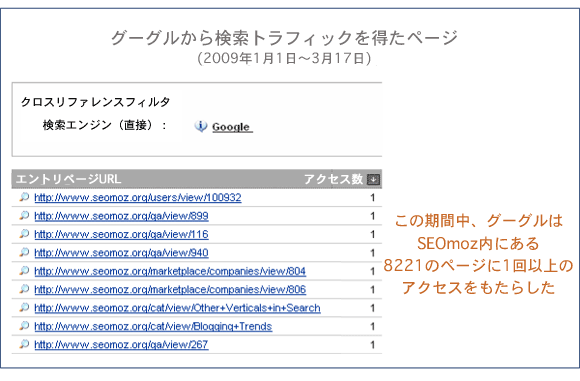Click access count 1 in users/view/100932 row
580x381 pixels.
click(372, 198)
